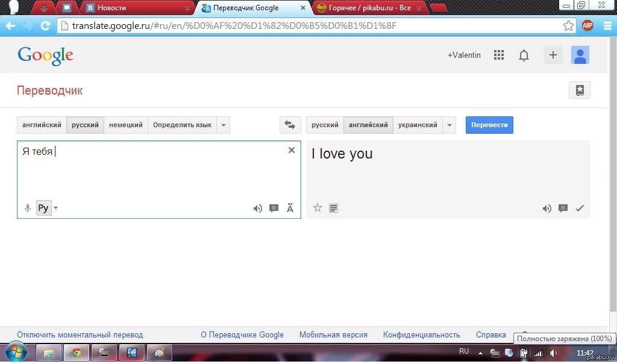Viewport: 617px width, 364px height.
Task: Click the translated text I love you
Action: coord(342,154)
